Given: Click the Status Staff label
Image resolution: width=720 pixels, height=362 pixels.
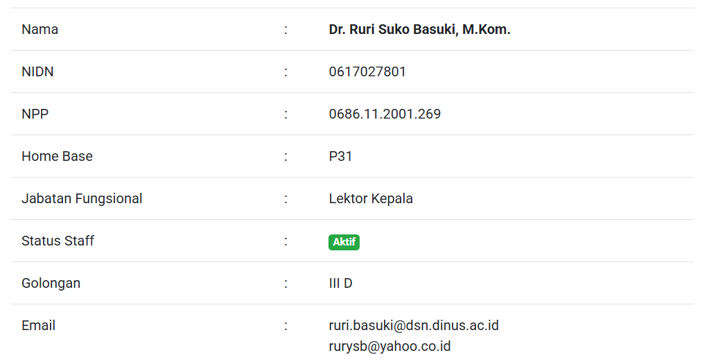Looking at the screenshot, I should click(x=58, y=241).
